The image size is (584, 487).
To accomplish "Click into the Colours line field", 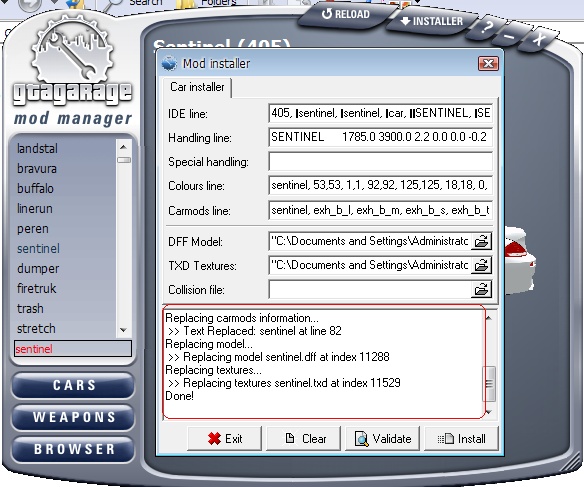I will pyautogui.click(x=380, y=185).
